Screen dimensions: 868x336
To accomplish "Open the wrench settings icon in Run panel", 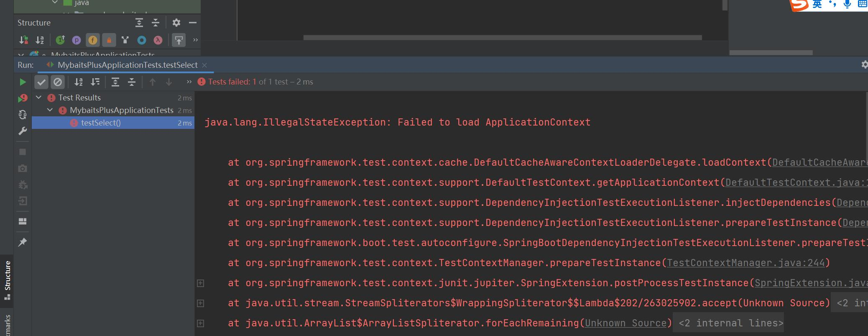I will point(23,131).
